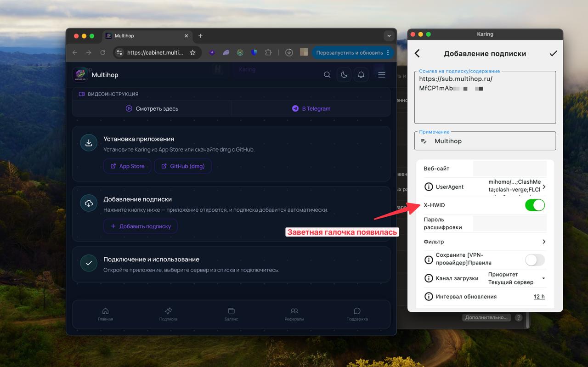Open the Канал загрузки dropdown
The width and height of the screenshot is (588, 367).
[x=516, y=278]
